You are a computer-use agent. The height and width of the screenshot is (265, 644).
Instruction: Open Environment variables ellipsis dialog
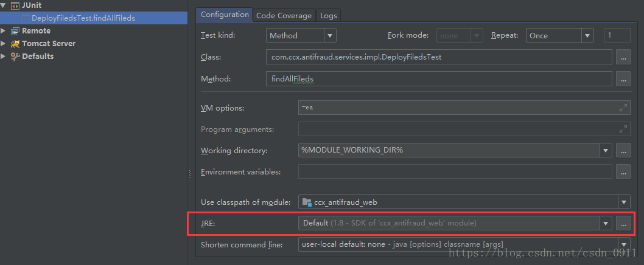point(623,171)
